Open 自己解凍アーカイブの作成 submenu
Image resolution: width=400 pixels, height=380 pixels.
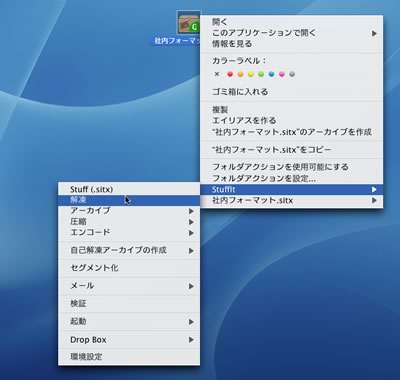[129, 250]
